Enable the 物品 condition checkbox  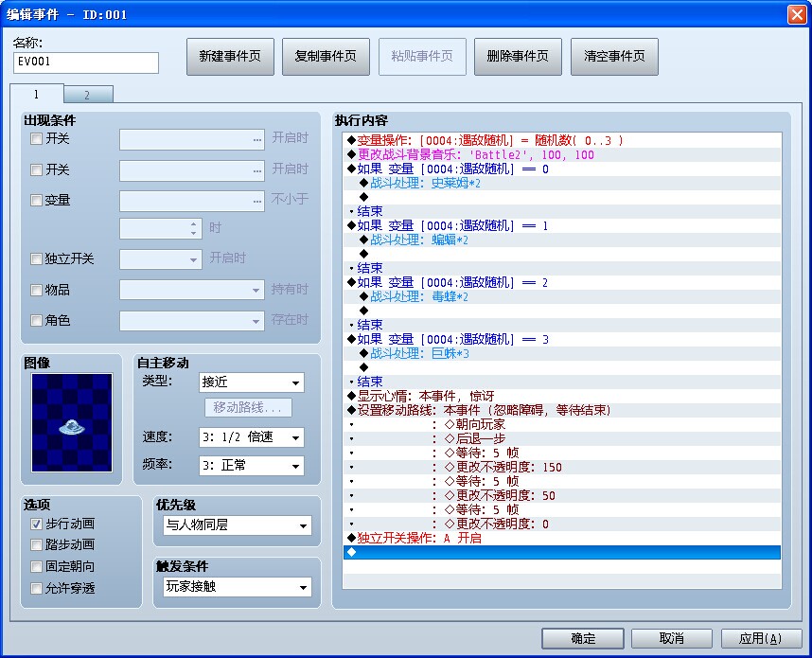(x=36, y=290)
